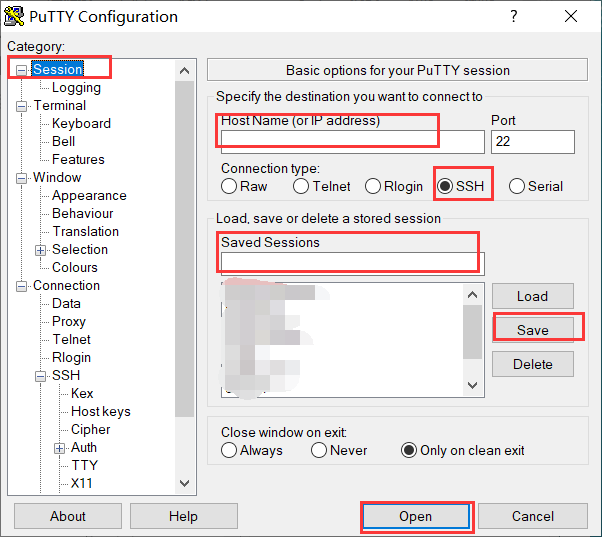Open the SSH category in the tree
602x537 pixels.
66,375
